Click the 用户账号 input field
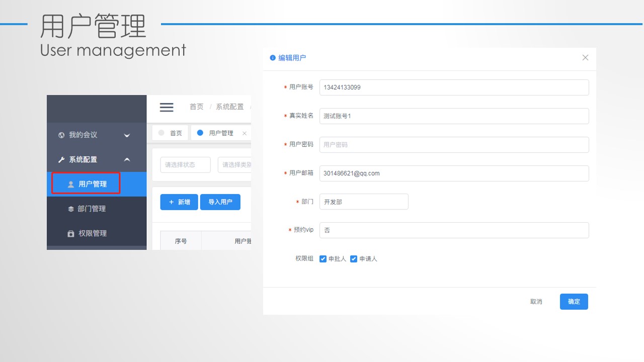Viewport: 644px width, 362px height. (x=454, y=87)
